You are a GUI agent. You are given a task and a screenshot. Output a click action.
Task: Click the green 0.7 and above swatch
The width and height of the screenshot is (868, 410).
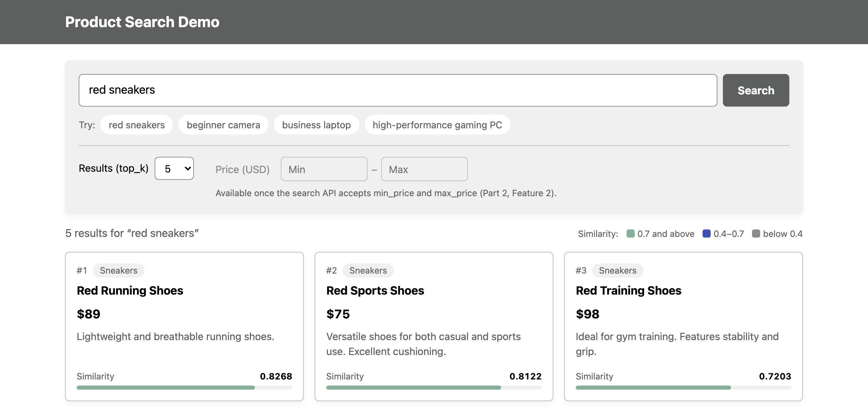point(630,234)
